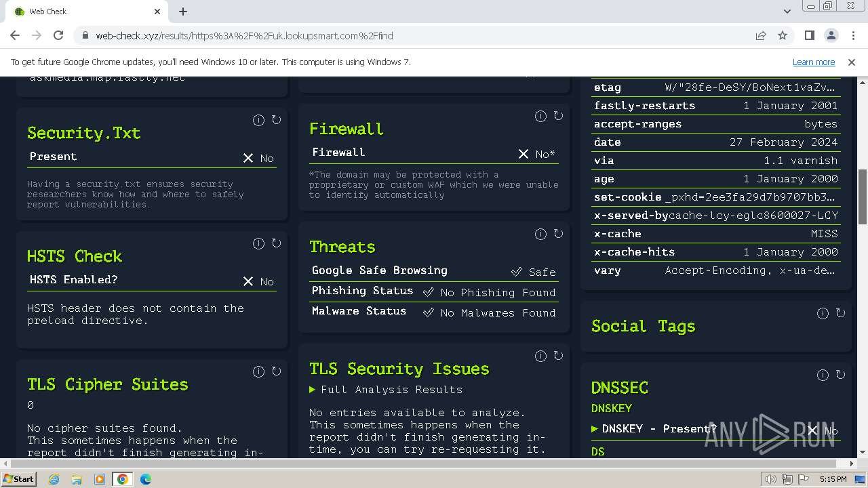Refresh the HSTS Check card
The width and height of the screenshot is (868, 488).
point(277,243)
